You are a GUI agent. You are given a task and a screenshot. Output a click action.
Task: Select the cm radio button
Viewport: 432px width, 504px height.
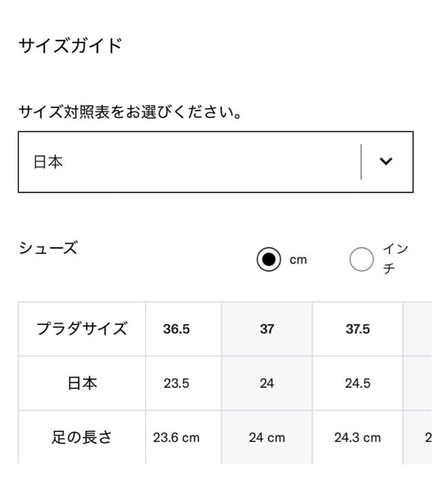click(269, 259)
